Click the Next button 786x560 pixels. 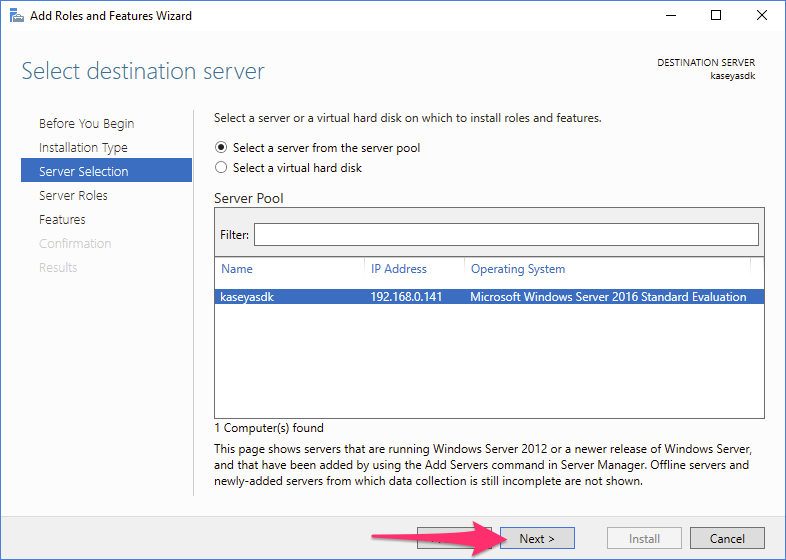click(x=537, y=538)
